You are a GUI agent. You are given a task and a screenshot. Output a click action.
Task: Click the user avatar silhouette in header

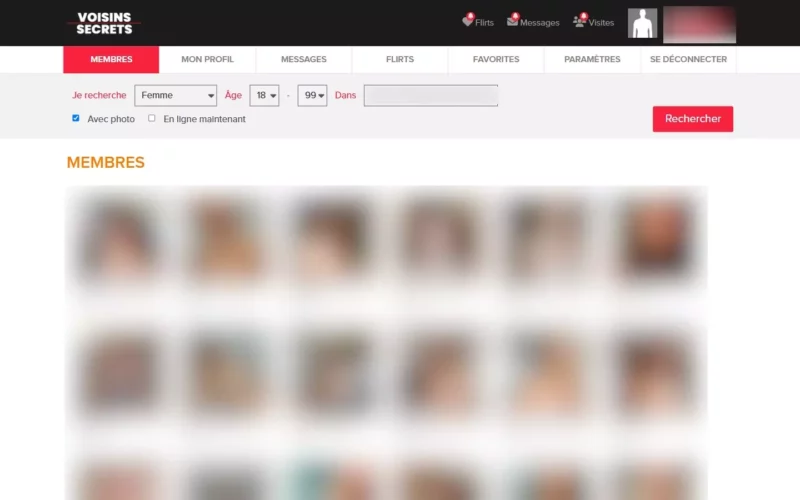(x=642, y=23)
